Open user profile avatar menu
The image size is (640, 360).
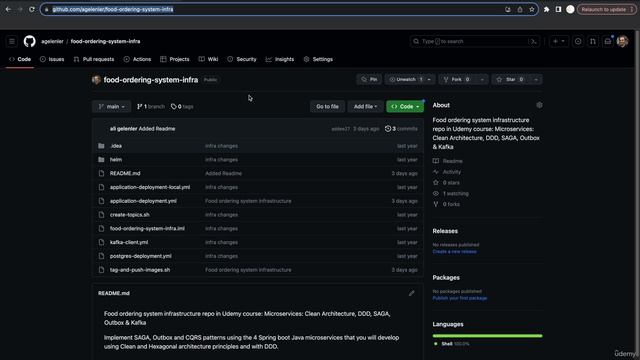tap(622, 41)
